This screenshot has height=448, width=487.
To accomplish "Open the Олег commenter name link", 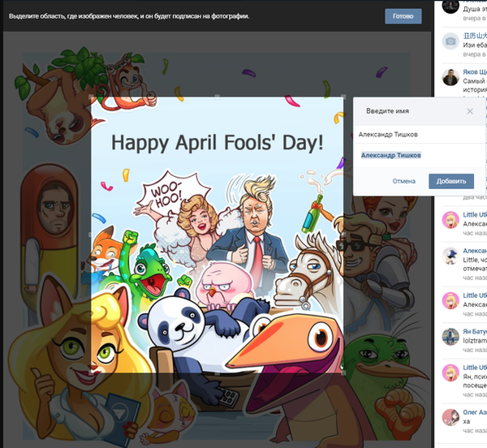I will coord(475,411).
